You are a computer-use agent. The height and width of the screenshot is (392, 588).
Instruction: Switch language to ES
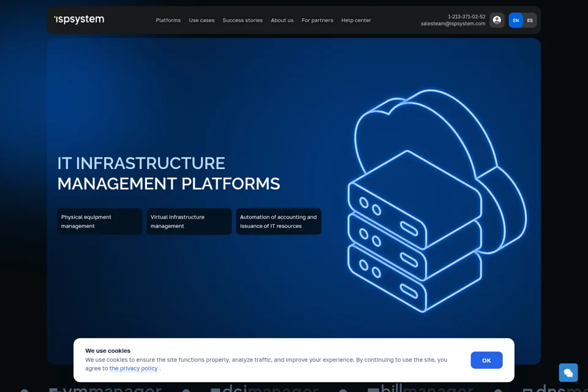tap(529, 20)
